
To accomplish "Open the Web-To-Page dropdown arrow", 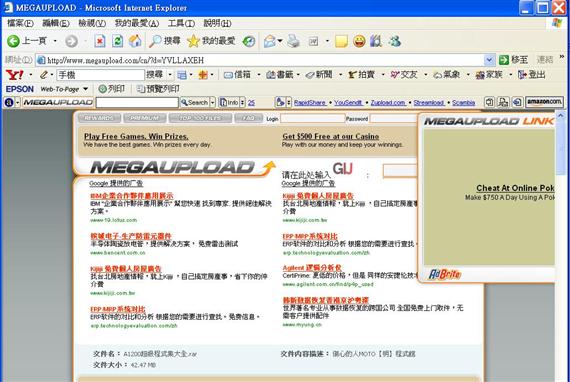I will point(85,89).
